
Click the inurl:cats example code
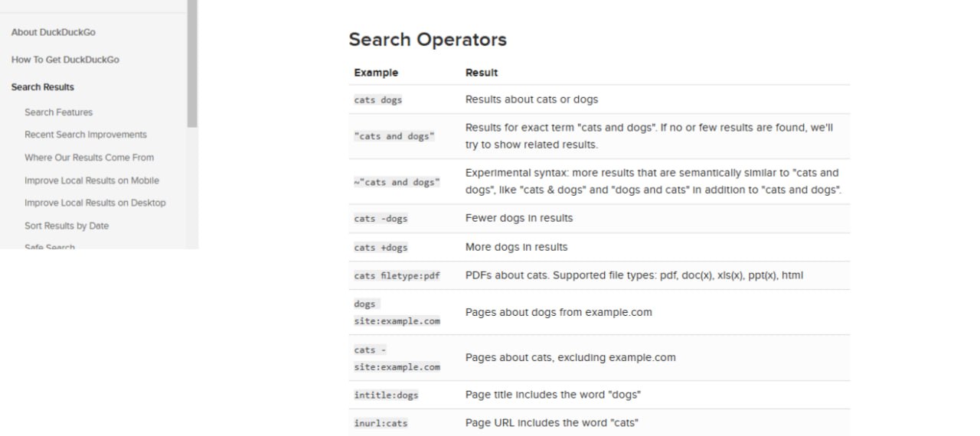pos(381,423)
